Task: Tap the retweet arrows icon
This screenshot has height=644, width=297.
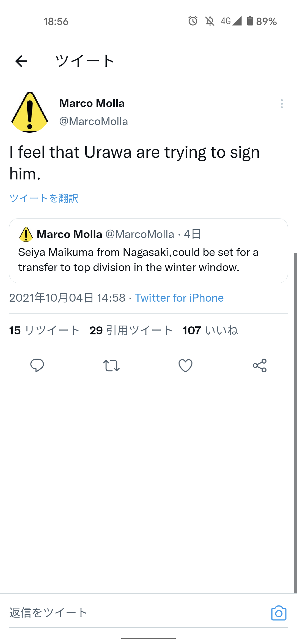Action: point(111,365)
